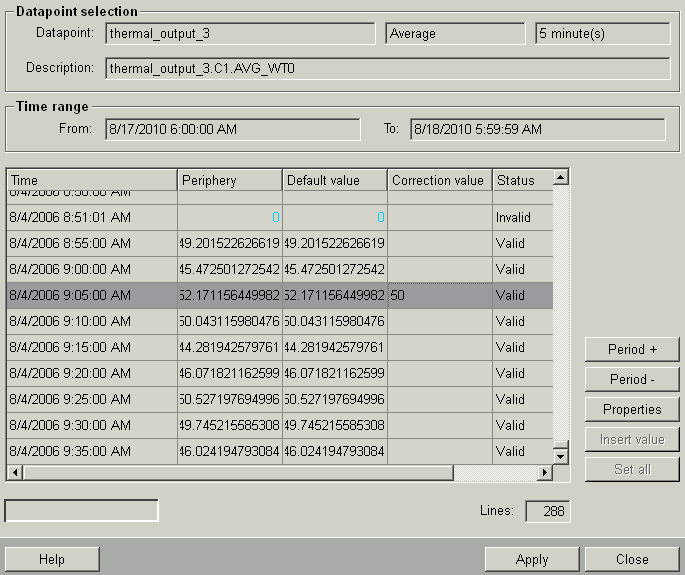The width and height of the screenshot is (685, 575).
Task: Click the Period + button
Action: tap(632, 350)
